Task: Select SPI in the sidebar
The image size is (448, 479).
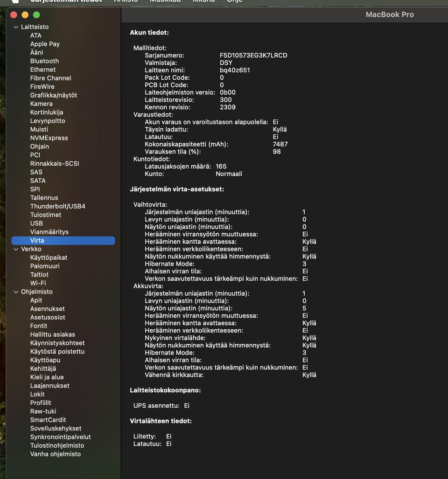Action: pyautogui.click(x=35, y=189)
